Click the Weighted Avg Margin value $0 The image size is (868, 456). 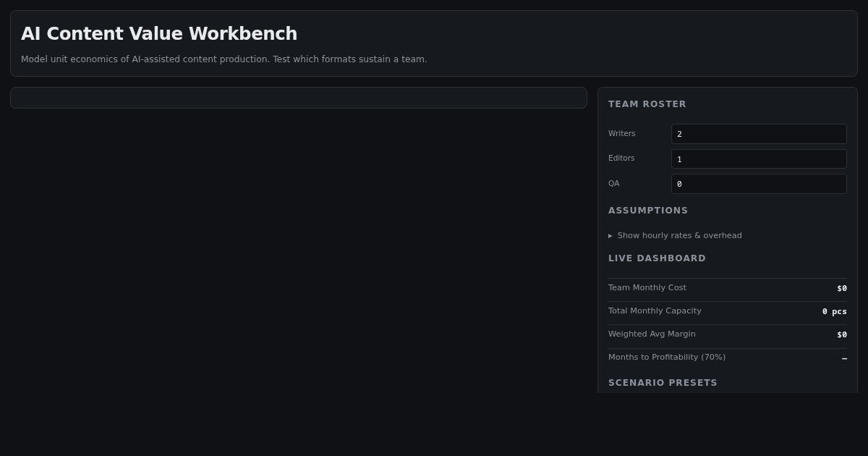pos(842,334)
